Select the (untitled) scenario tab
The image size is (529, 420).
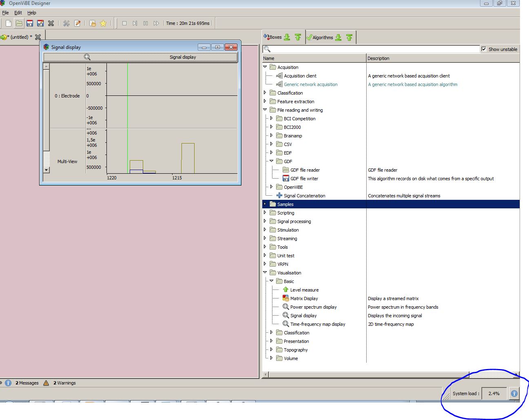coord(20,37)
